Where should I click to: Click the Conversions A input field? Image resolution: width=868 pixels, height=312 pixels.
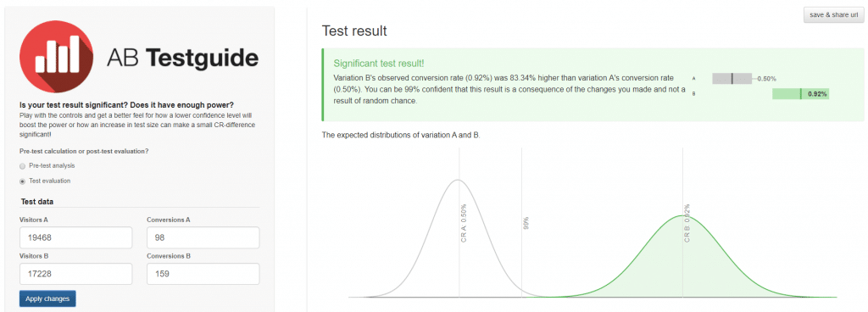click(203, 238)
